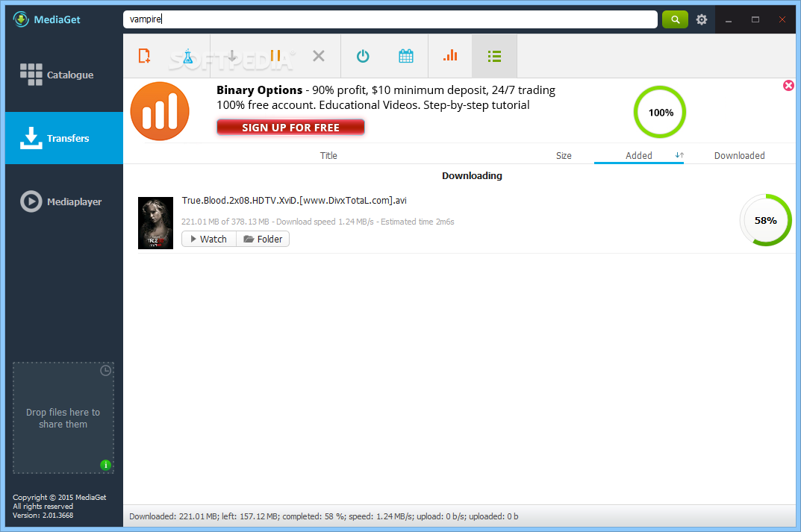Click the Downloading group heading

pos(472,175)
